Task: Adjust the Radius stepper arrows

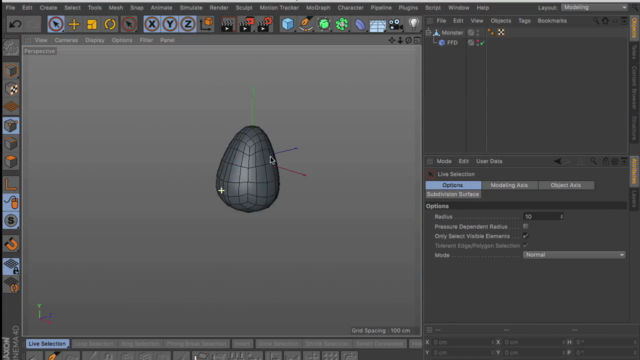Action: 562,217
